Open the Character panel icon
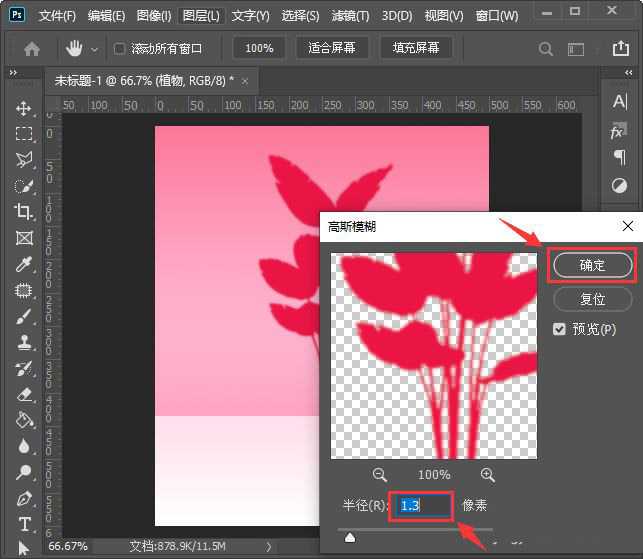The image size is (643, 559). tap(619, 102)
